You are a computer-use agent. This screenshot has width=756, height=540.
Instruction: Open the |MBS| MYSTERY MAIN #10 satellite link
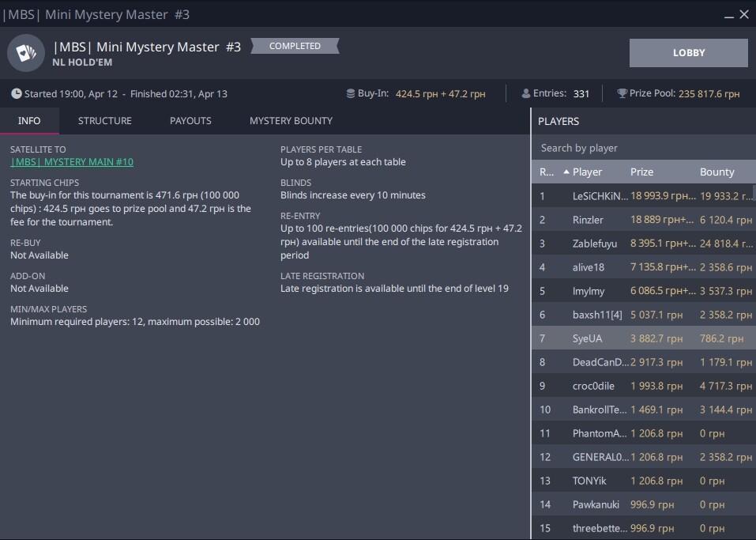point(72,162)
